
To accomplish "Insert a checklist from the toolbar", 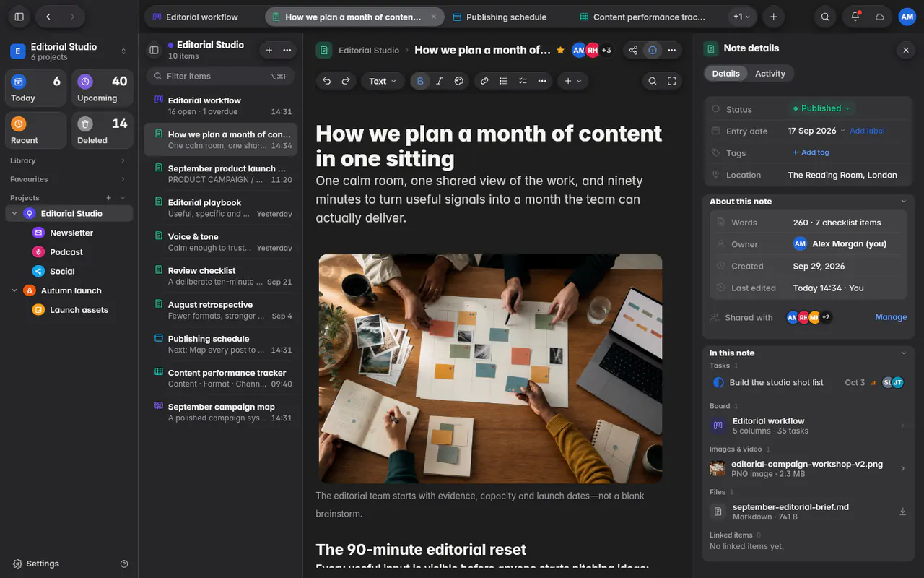I will (x=523, y=81).
